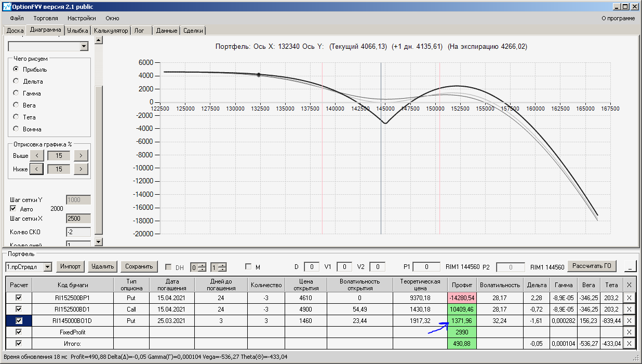Switch to the Улыбка tab

pos(78,31)
